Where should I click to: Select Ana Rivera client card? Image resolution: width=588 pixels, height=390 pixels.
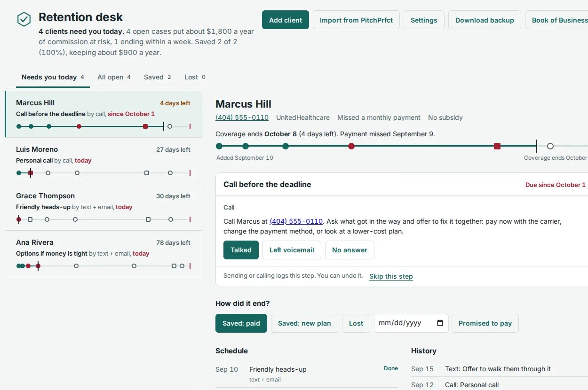coord(103,254)
